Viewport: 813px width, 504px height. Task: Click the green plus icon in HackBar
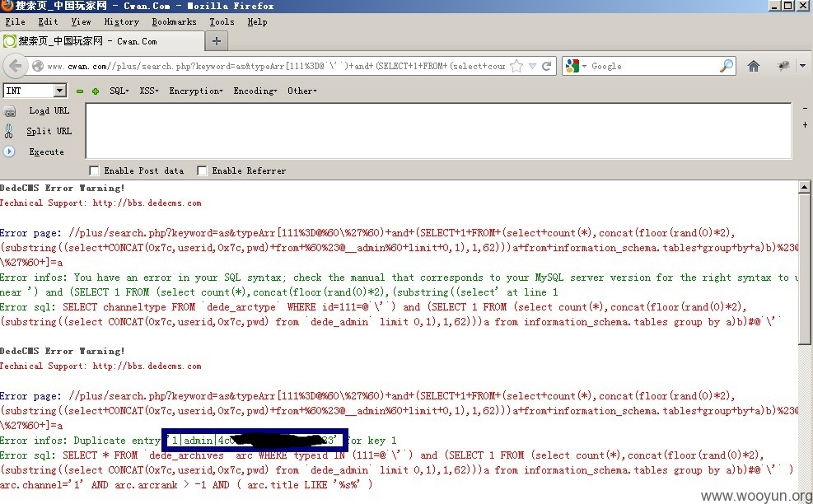click(96, 91)
